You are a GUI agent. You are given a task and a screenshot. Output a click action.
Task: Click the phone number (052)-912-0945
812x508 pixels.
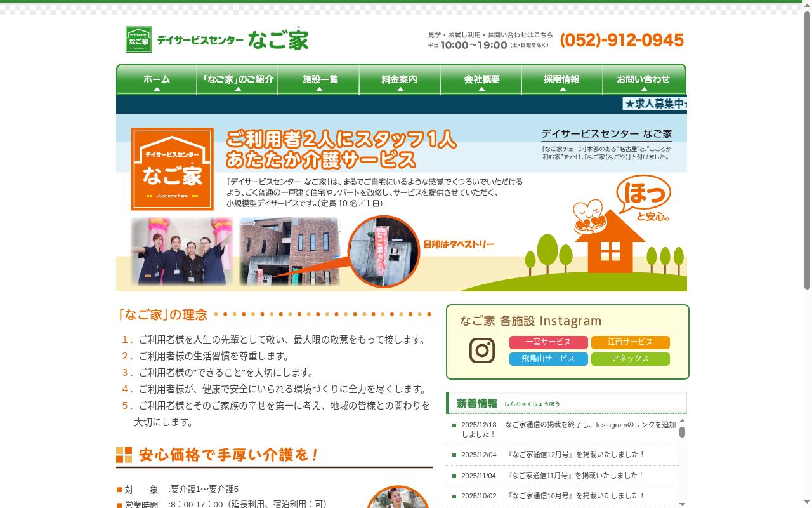coord(622,40)
